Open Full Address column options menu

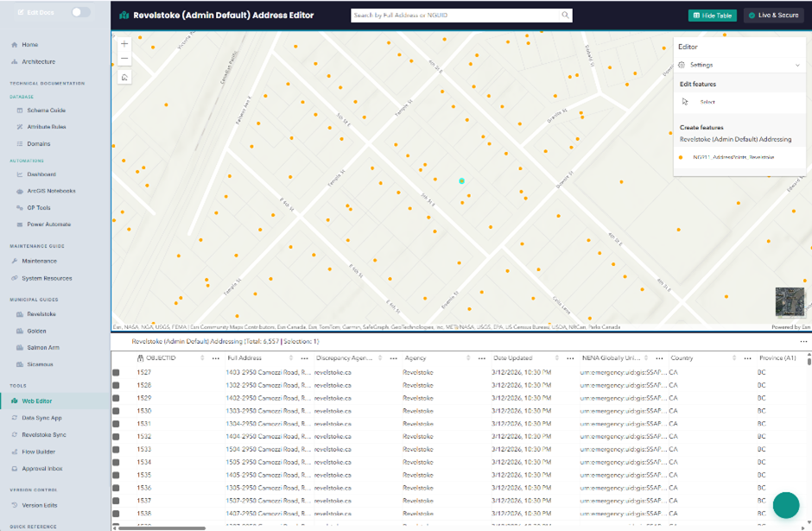pyautogui.click(x=304, y=358)
